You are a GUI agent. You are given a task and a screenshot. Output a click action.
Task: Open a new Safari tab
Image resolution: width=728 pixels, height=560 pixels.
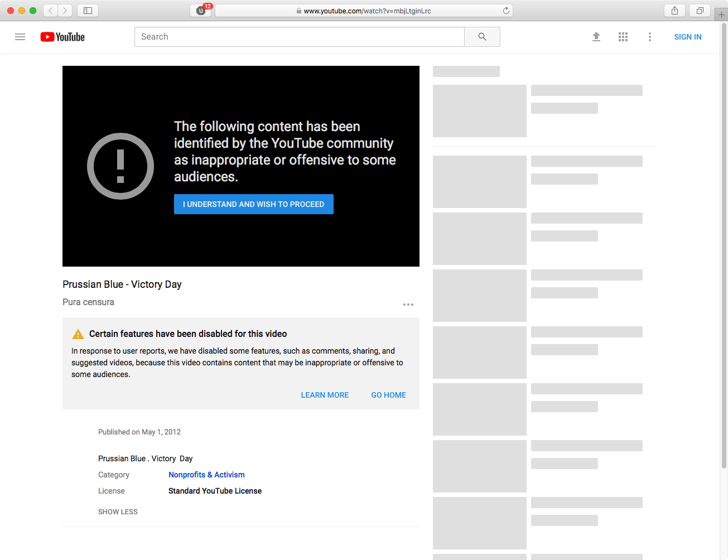721,15
